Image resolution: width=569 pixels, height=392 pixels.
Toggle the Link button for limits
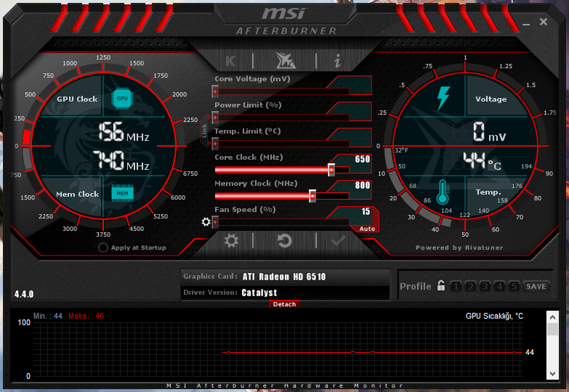[x=205, y=131]
